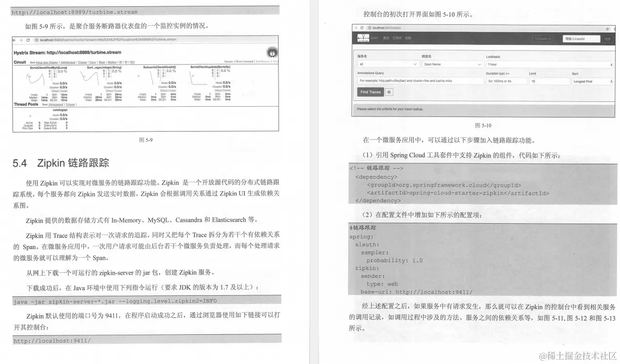The image size is (620, 364).
Task: Bookmark Zipkin page with star icon
Action: point(607,29)
